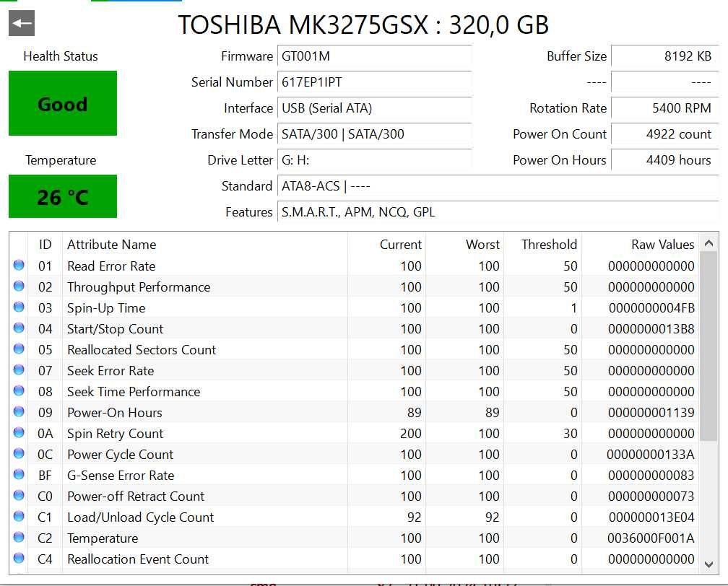This screenshot has height=586, width=728.
Task: Click status dot for Start/Stop Count
Action: coord(19,328)
